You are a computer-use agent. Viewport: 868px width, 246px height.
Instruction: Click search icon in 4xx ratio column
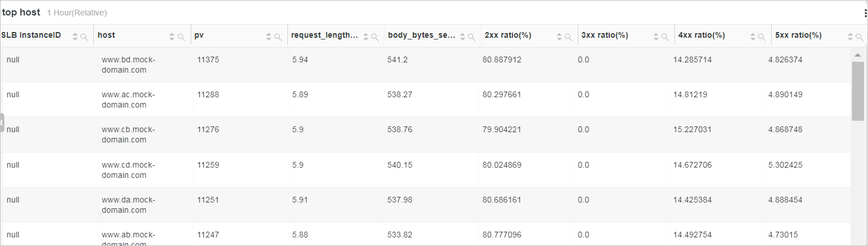coord(762,37)
